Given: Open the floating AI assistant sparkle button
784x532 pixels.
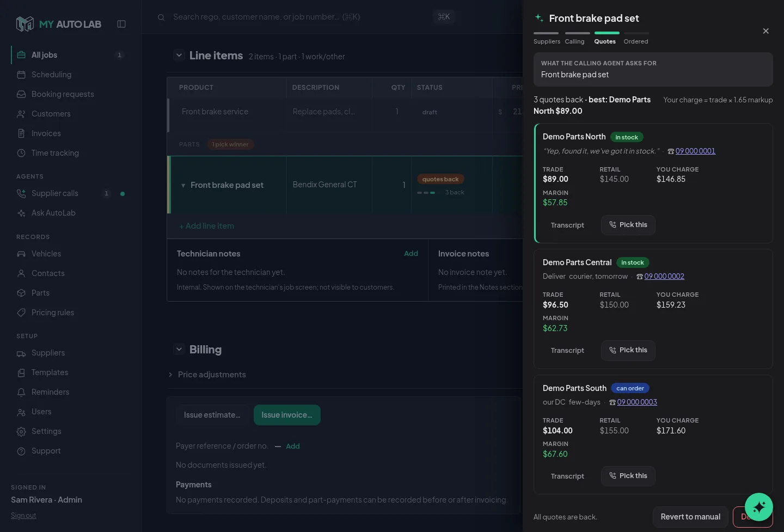Looking at the screenshot, I should [759, 507].
